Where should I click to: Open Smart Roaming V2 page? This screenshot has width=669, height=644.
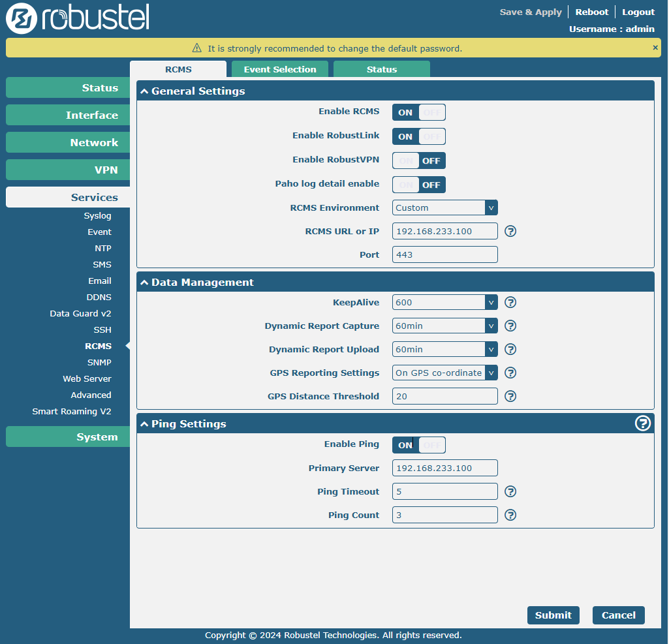pos(72,412)
